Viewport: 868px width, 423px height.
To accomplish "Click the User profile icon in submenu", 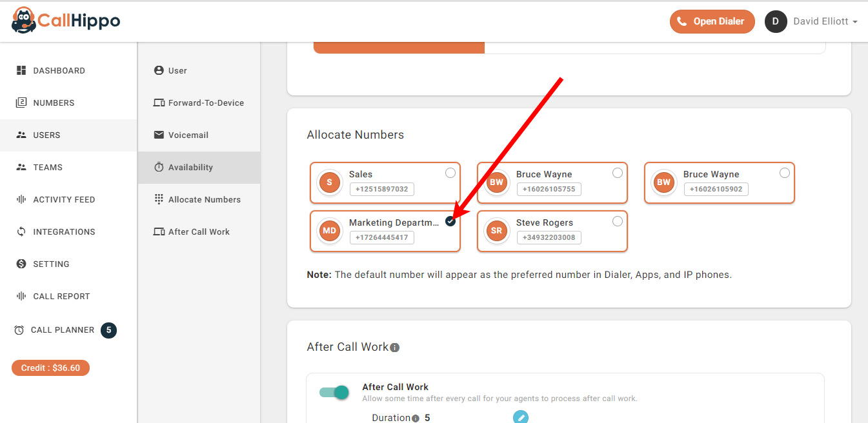I will (159, 70).
